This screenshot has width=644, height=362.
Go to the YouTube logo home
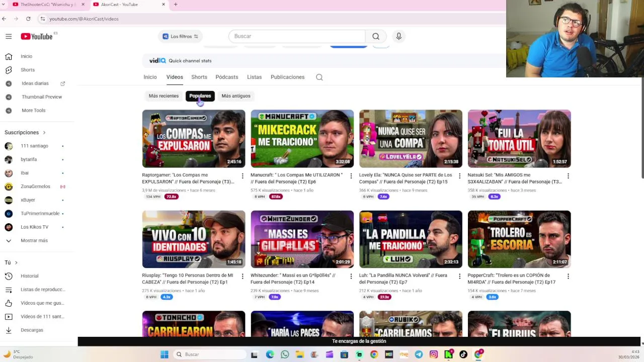(36, 36)
